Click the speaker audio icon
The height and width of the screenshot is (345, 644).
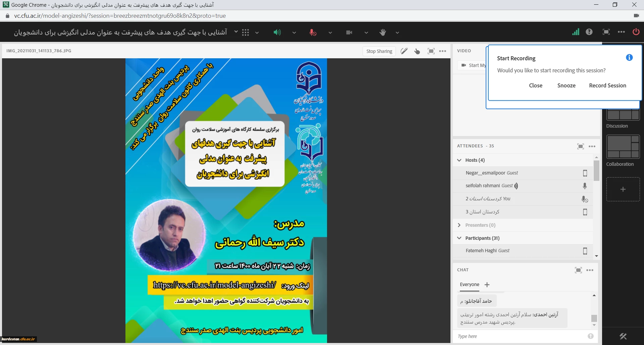[277, 32]
